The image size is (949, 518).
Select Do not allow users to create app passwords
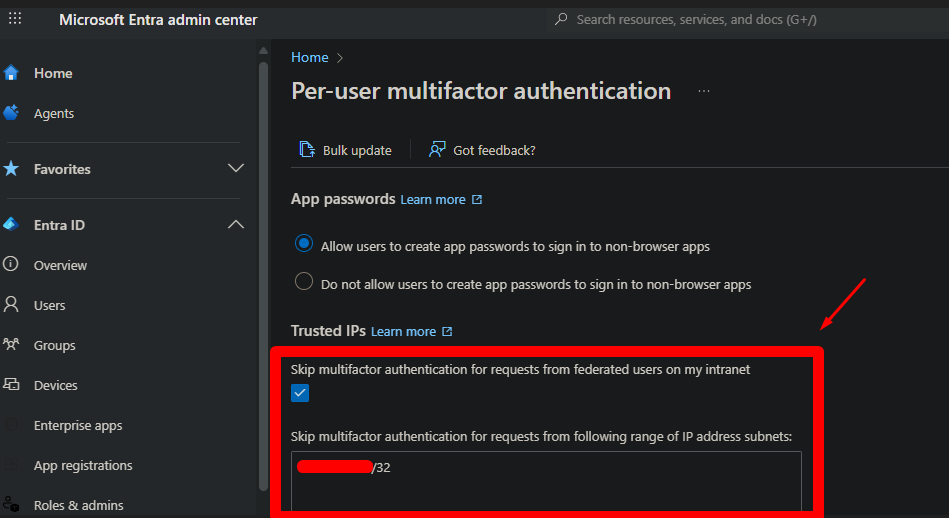(x=304, y=281)
